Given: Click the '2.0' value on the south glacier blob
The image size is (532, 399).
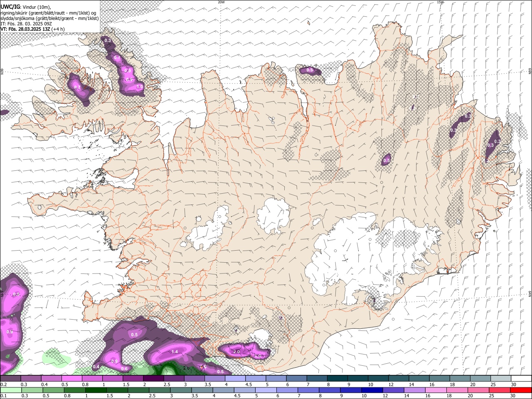Looking at the screenshot, I should pyautogui.click(x=236, y=352).
